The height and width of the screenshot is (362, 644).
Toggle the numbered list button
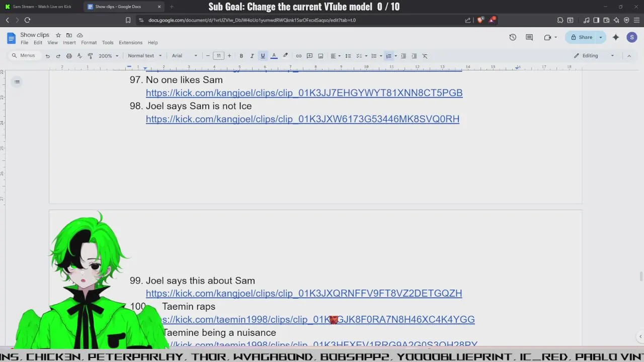[388, 56]
